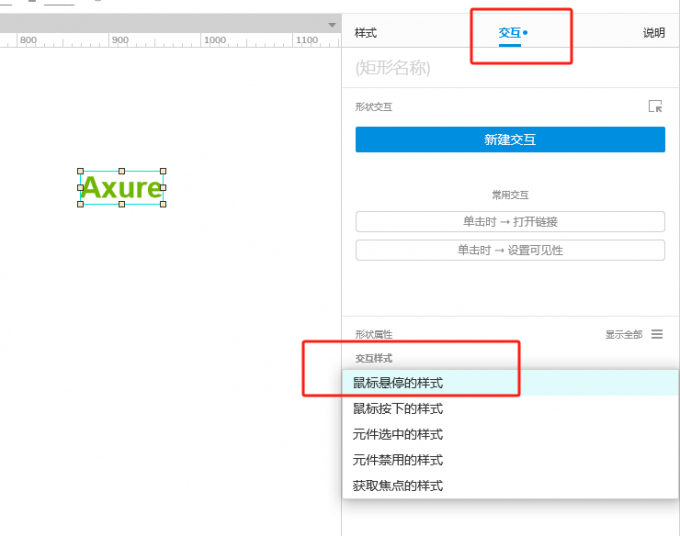Select 鼠标按下的样式 option
680x536 pixels.
510,409
